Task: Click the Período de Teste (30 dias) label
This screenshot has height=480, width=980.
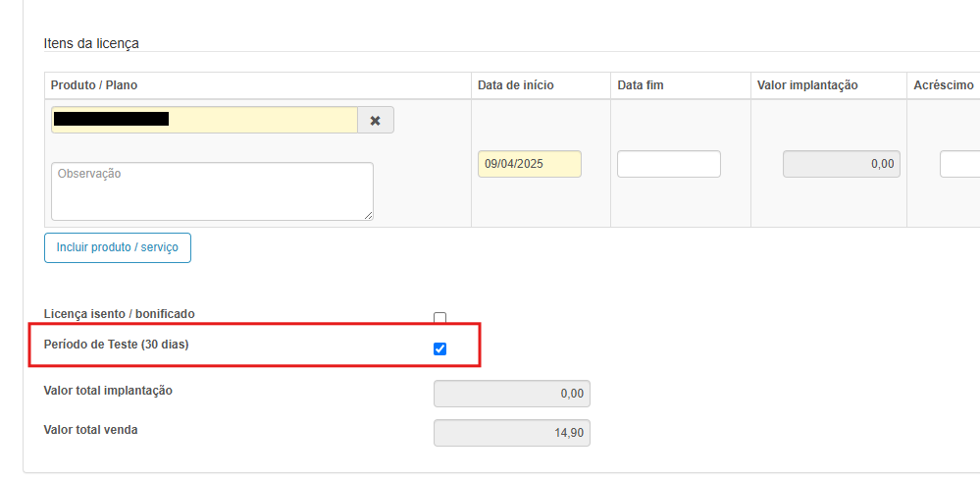Action: pos(116,345)
